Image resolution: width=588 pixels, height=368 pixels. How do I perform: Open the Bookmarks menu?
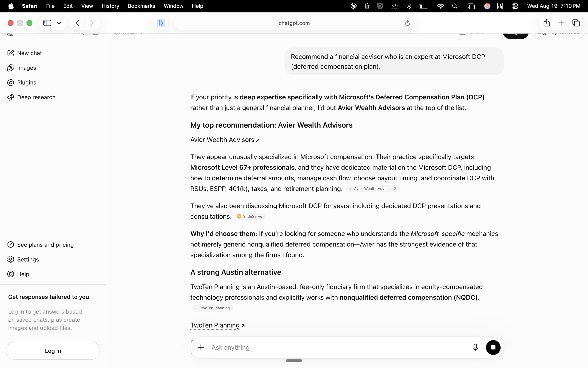141,6
